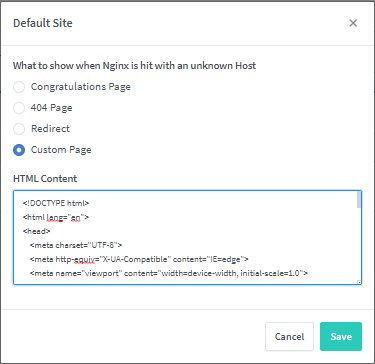
Task: Click inside the HTML Content text area
Action: (x=187, y=237)
